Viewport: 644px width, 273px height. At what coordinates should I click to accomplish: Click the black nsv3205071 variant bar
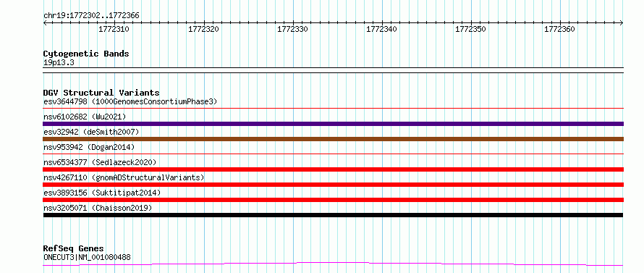pos(333,215)
